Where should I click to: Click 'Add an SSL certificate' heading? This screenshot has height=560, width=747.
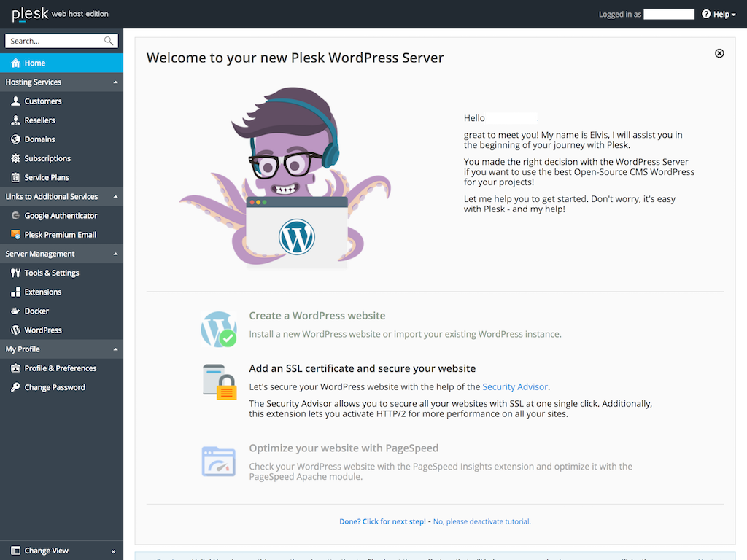tap(362, 368)
